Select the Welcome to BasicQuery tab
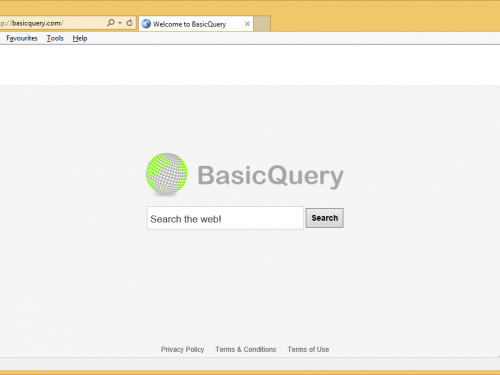Image resolution: width=500 pixels, height=375 pixels. (196, 24)
